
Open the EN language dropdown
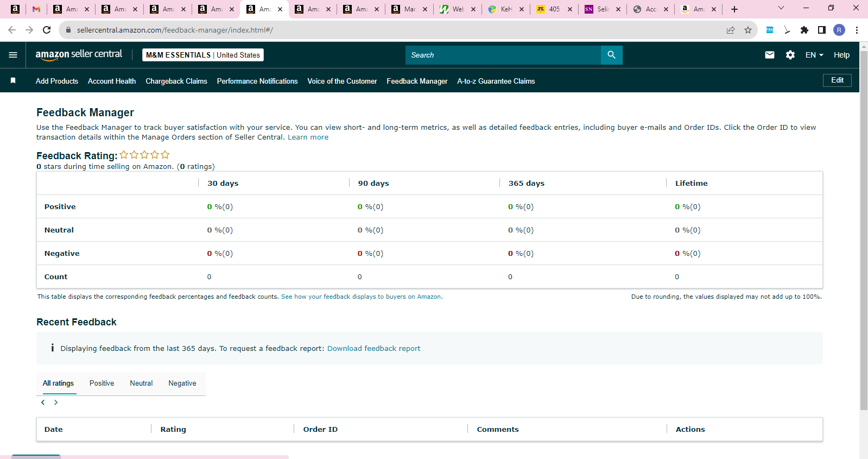(x=814, y=55)
